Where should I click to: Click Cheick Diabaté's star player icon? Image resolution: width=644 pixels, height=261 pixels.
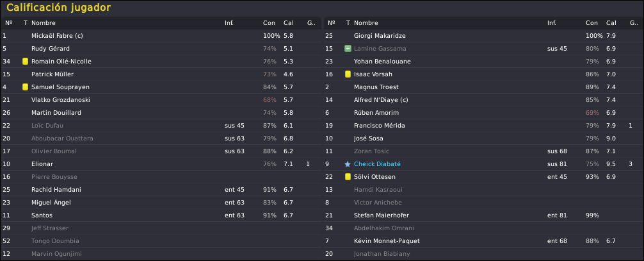pos(348,164)
